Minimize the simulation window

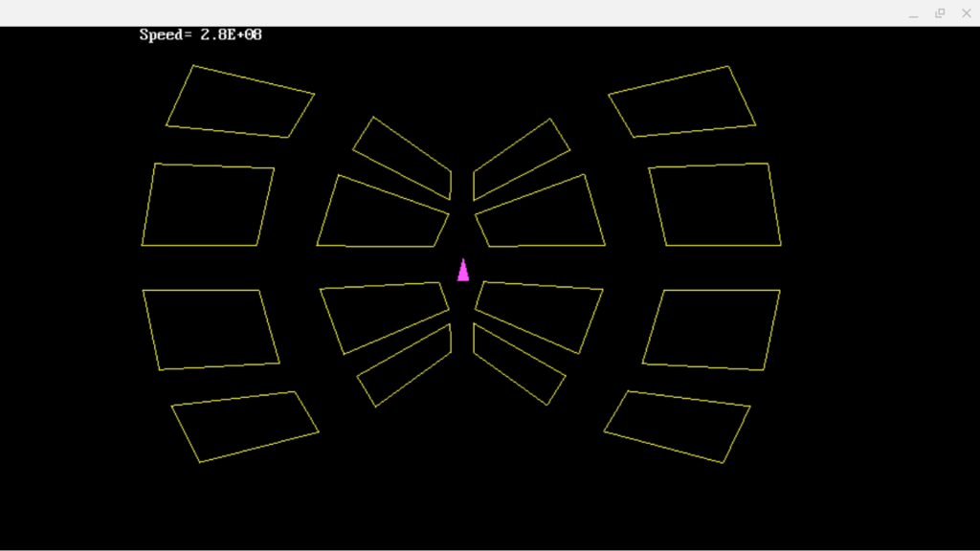(x=914, y=13)
